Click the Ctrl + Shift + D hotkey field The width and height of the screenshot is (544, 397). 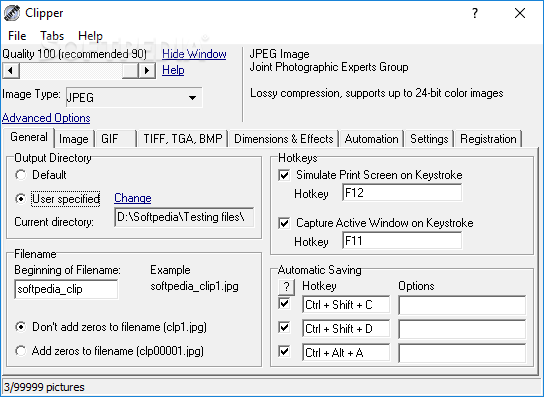click(x=346, y=329)
